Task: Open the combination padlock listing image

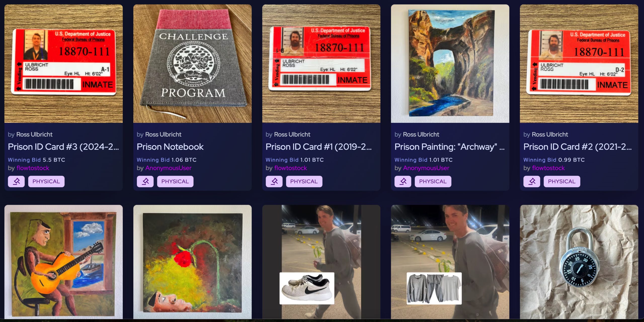Action: [579, 262]
